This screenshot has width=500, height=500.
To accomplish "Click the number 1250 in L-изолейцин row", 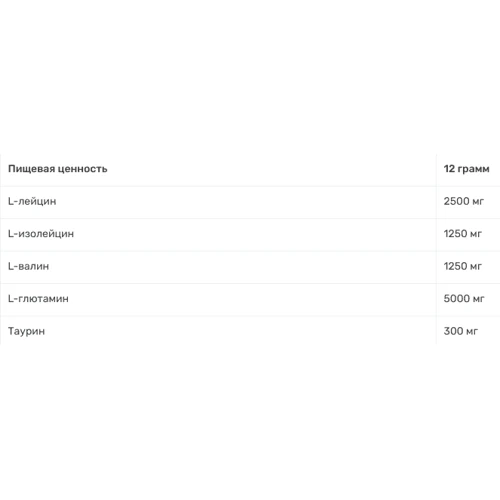I will coord(455,233).
